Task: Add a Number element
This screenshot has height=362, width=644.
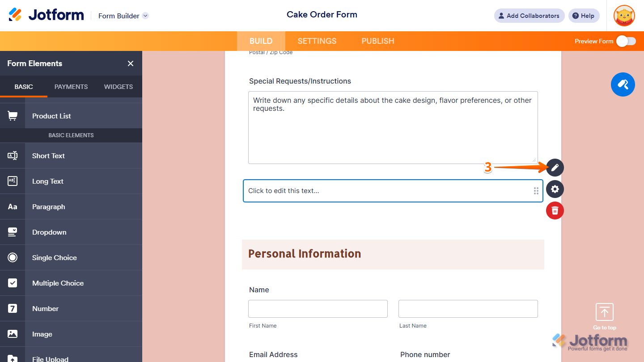Action: tap(45, 308)
